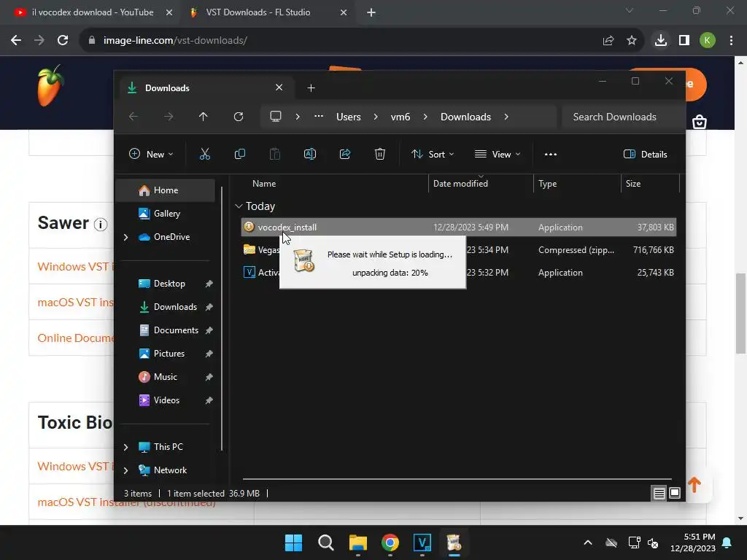Open Pictures in quick access
The width and height of the screenshot is (747, 560).
click(x=169, y=354)
